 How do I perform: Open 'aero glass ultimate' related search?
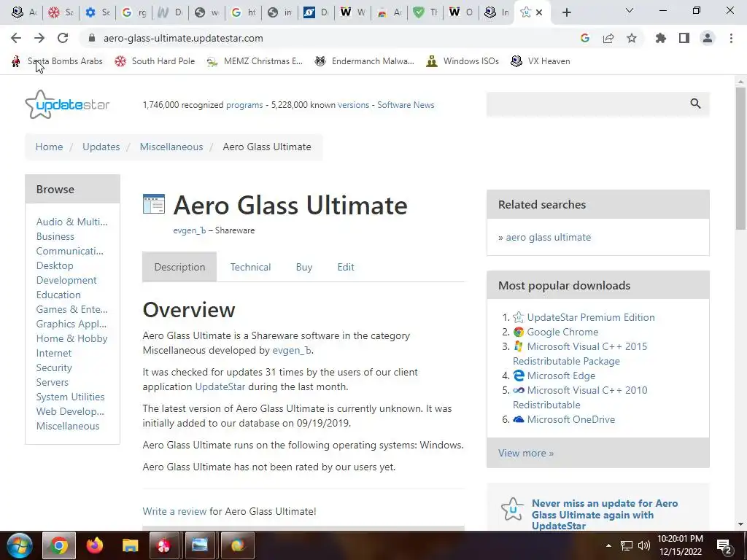coord(549,237)
